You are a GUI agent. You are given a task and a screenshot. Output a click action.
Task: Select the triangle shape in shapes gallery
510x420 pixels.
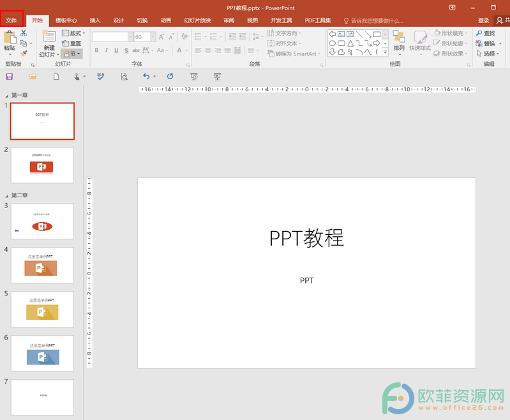click(350, 43)
